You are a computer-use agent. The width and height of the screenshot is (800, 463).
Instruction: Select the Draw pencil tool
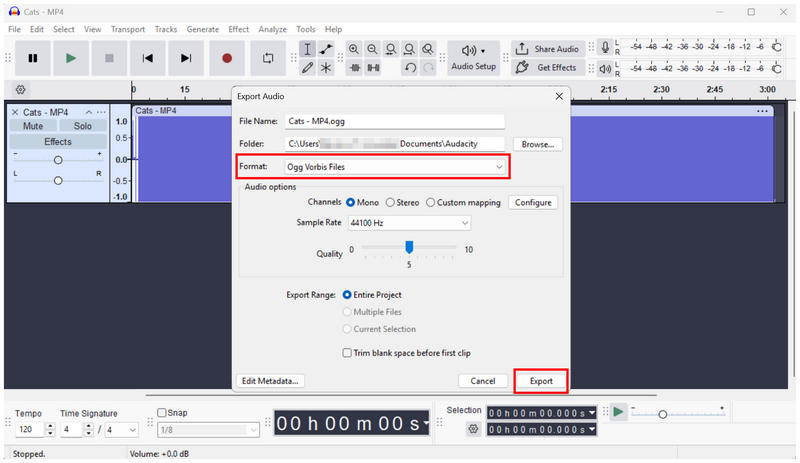click(307, 67)
